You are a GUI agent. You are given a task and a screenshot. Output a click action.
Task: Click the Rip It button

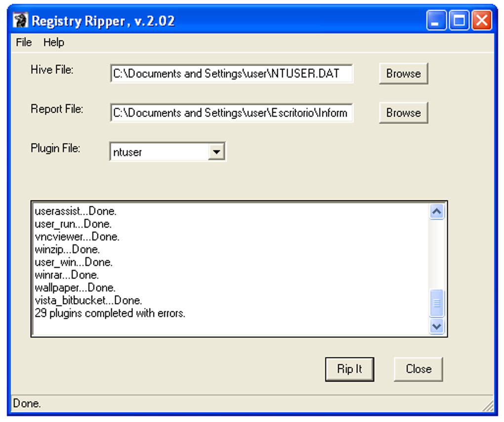tap(349, 369)
